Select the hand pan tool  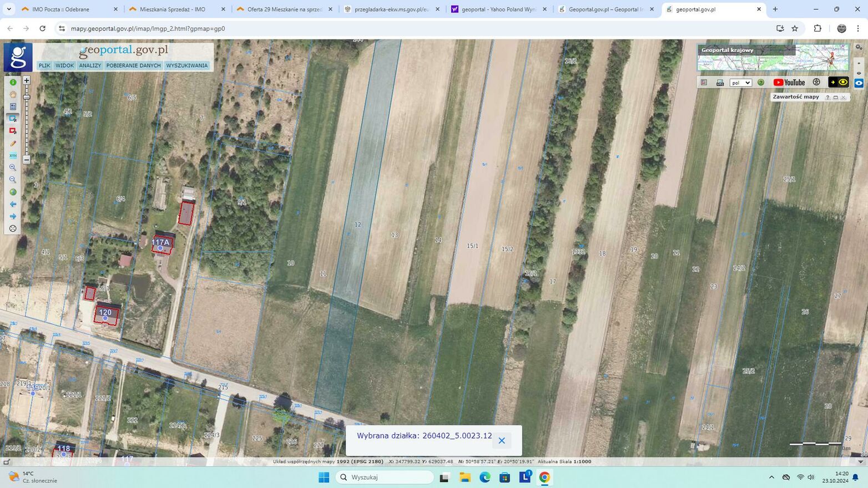pos(13,94)
